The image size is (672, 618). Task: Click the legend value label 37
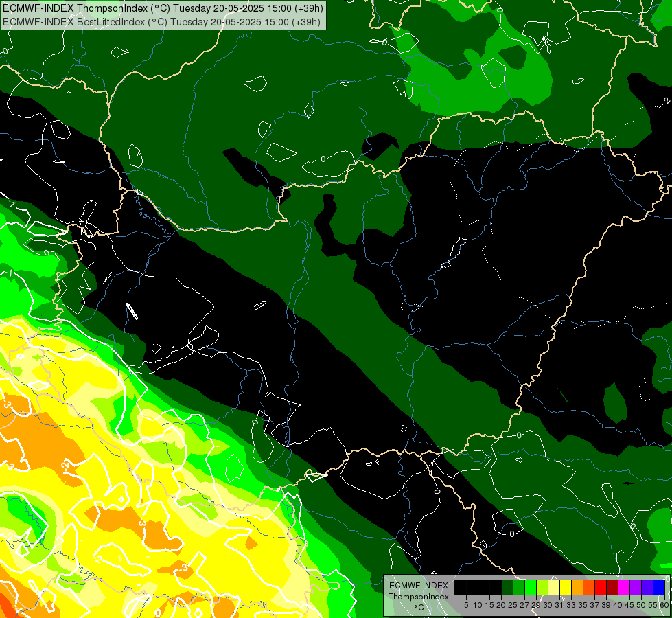595,605
